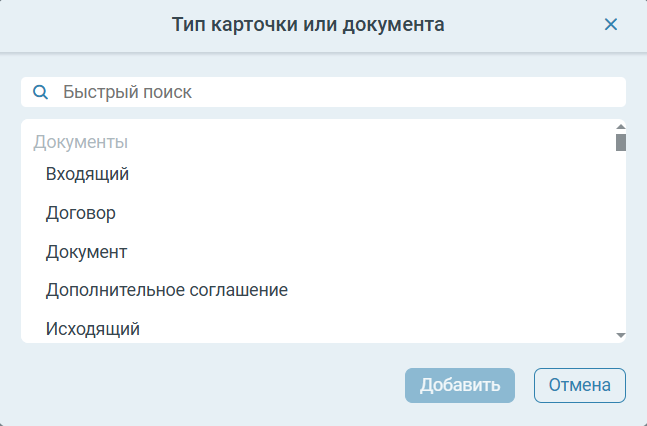Click the magnifier search icon
Screen dimensions: 647x426
coord(41,92)
